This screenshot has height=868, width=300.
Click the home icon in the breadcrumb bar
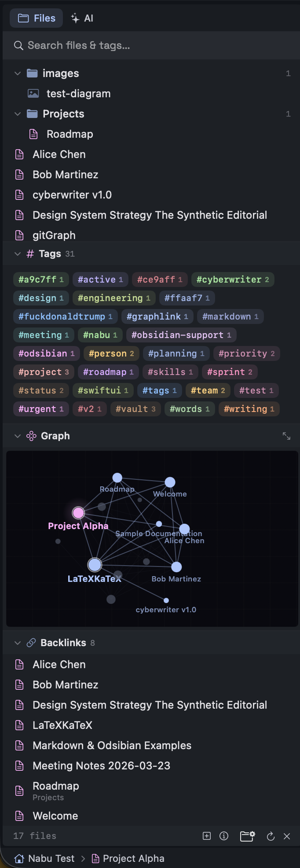tap(18, 858)
